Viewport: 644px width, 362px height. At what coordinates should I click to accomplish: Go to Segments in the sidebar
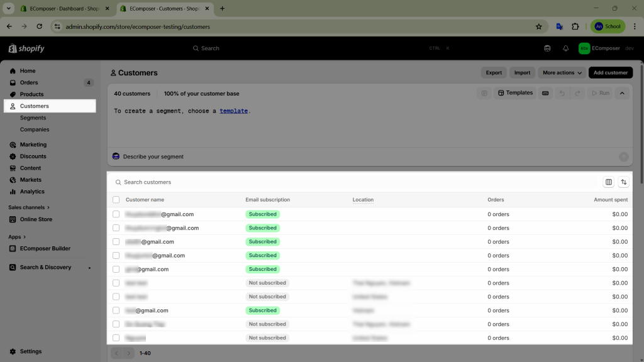tap(33, 118)
